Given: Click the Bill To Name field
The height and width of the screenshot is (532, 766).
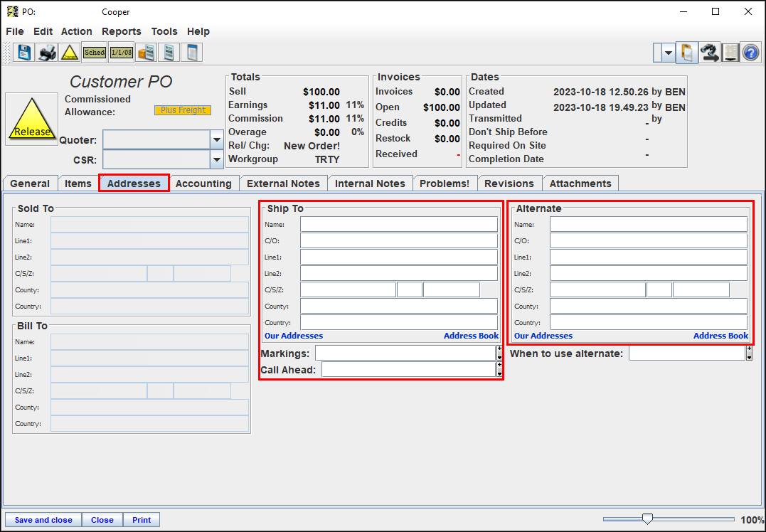Looking at the screenshot, I should (x=149, y=342).
